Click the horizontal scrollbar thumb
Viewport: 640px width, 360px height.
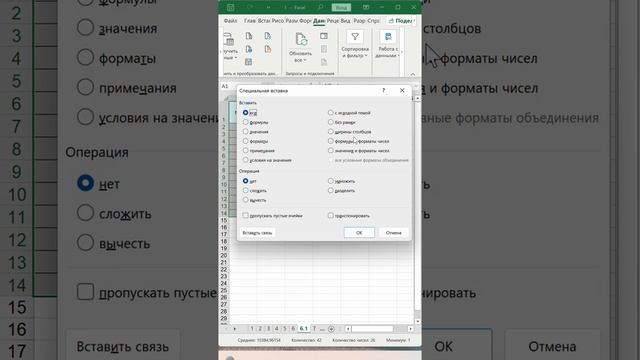(372, 329)
